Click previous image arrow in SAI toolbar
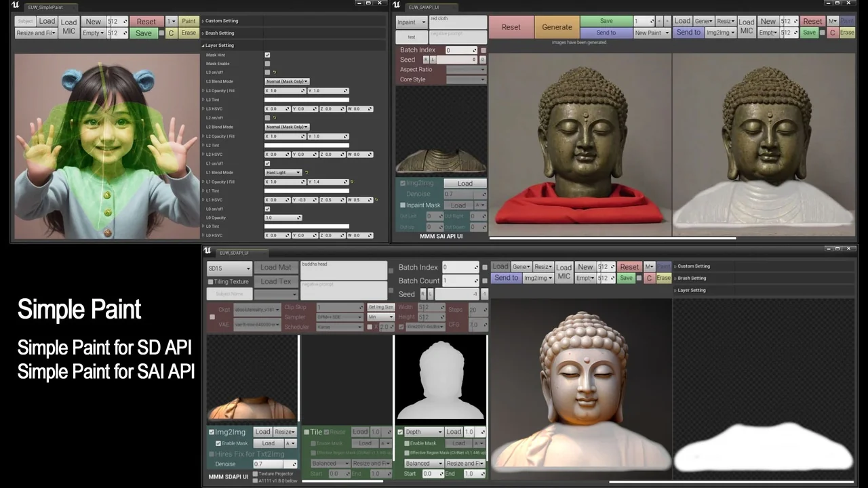 tap(659, 21)
